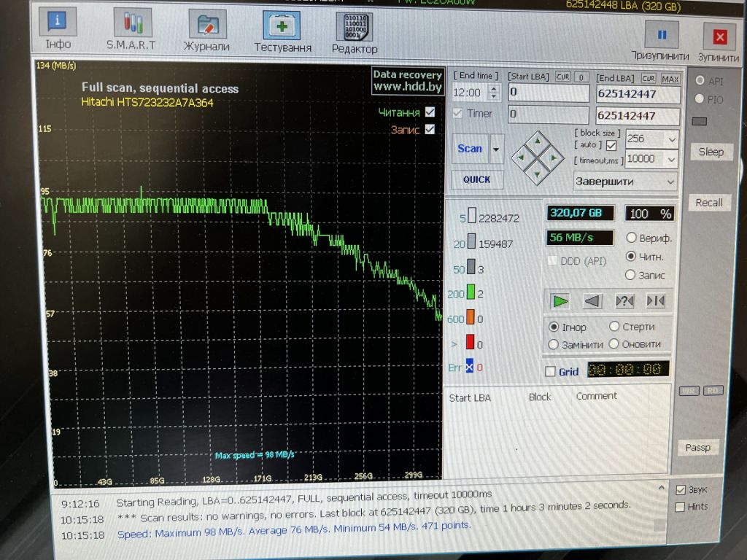
Task: Enable the Hints checkbox
Action: 681,507
